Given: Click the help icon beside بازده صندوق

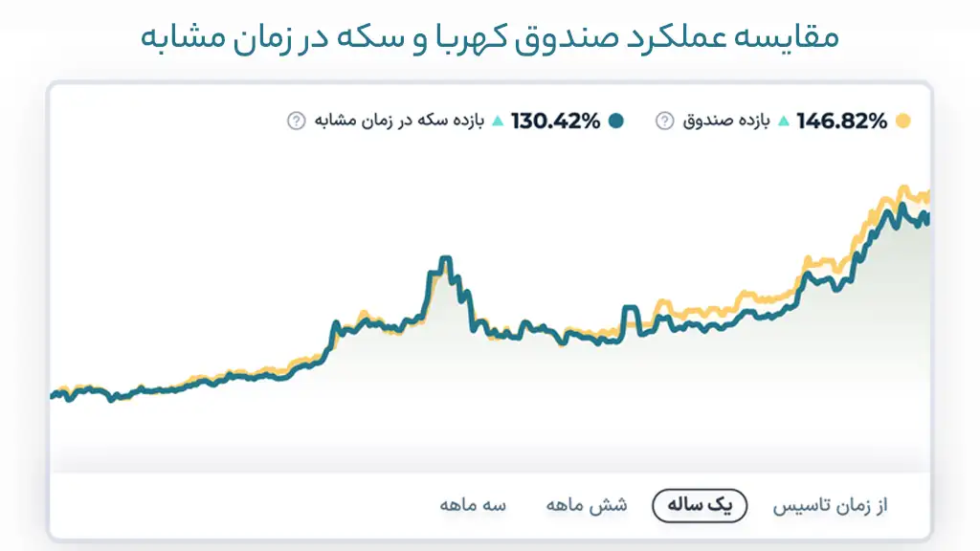Looking at the screenshot, I should click(664, 121).
